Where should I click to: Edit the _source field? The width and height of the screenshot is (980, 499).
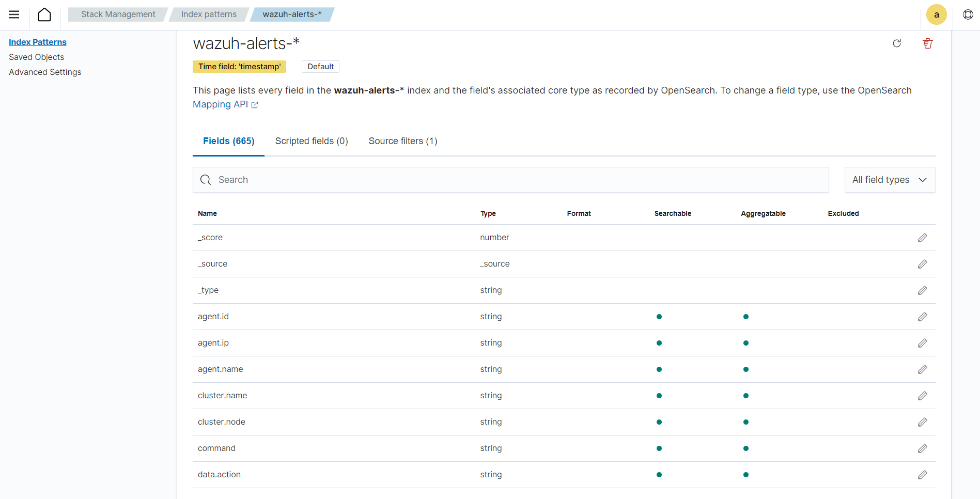[922, 264]
